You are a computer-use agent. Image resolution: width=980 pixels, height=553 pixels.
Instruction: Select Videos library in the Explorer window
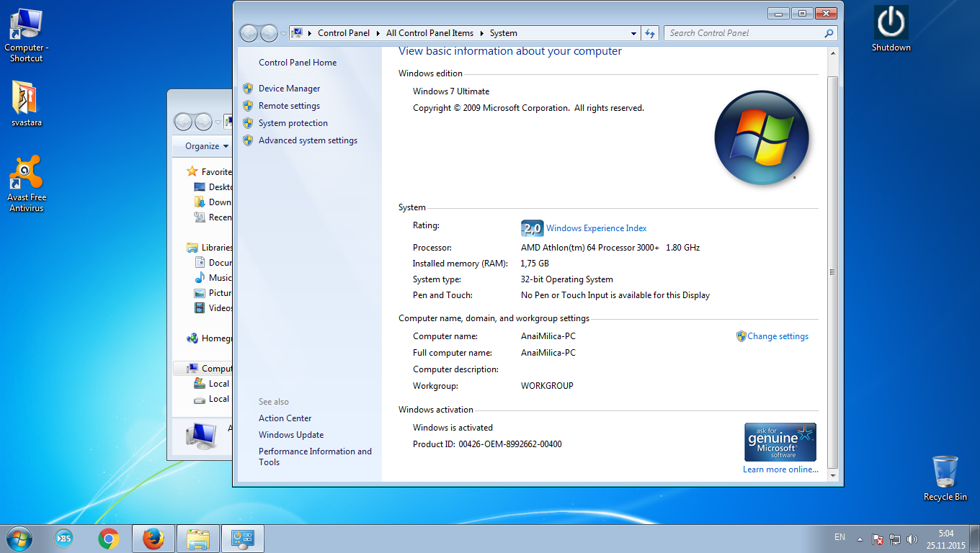pyautogui.click(x=213, y=308)
